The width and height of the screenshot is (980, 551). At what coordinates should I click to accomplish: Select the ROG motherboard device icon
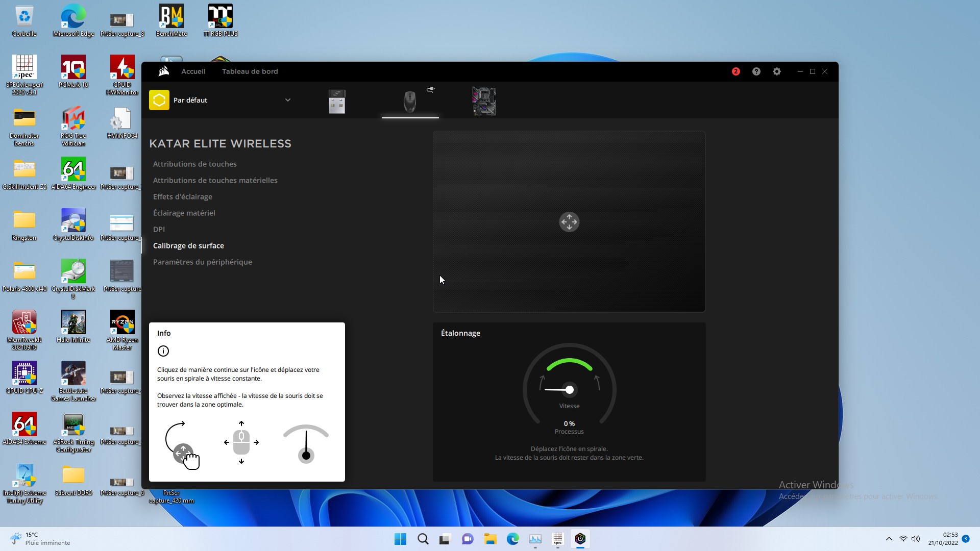pos(484,101)
